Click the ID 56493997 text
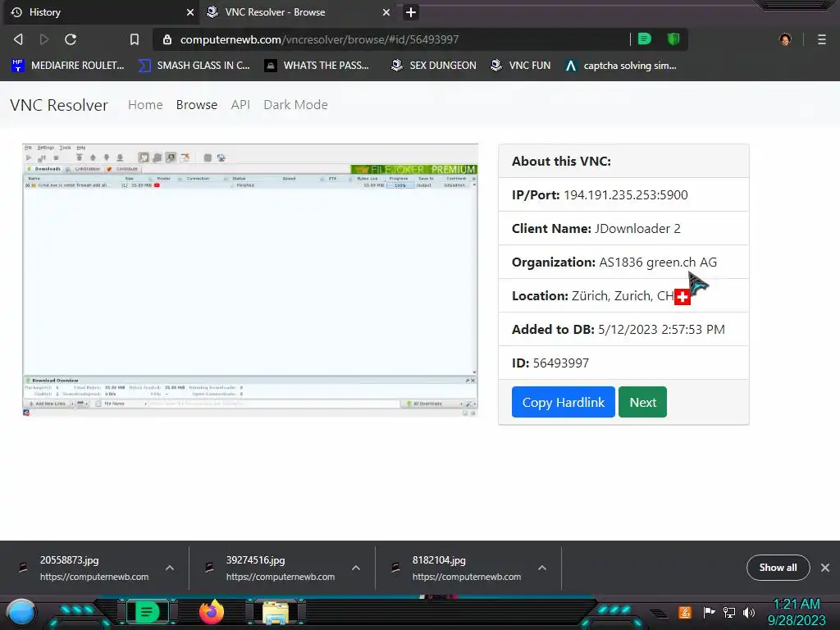Screen dimensions: 840x630 550,363
